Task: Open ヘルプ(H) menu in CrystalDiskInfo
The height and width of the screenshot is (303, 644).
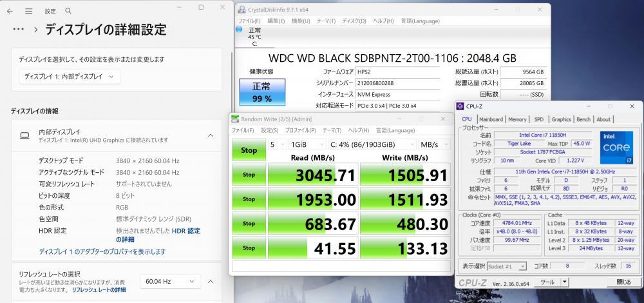Action: (383, 21)
